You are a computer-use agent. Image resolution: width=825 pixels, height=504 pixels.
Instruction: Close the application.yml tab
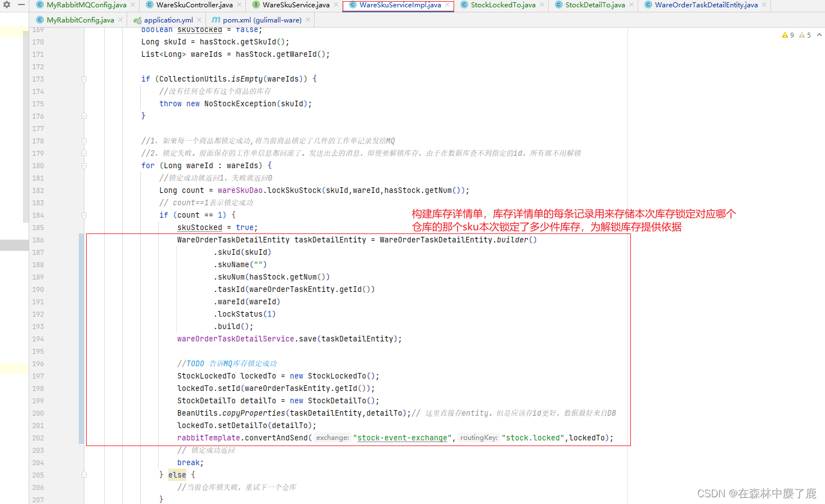(199, 20)
